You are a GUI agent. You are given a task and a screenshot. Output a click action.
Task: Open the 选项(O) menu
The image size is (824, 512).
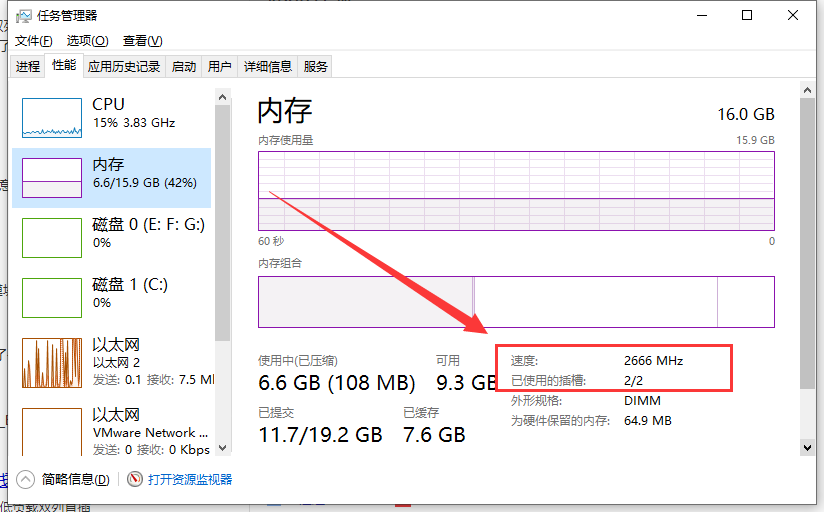[87, 41]
